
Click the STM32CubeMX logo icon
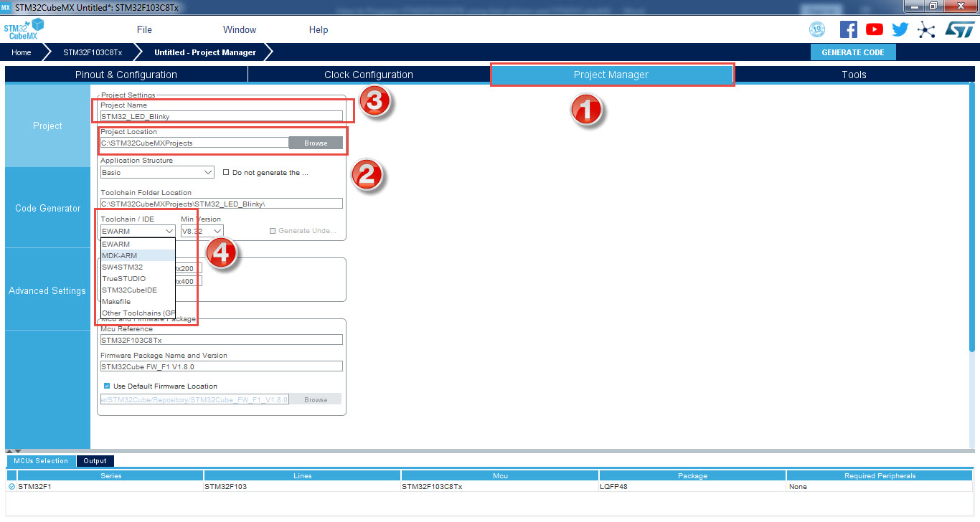tap(24, 29)
